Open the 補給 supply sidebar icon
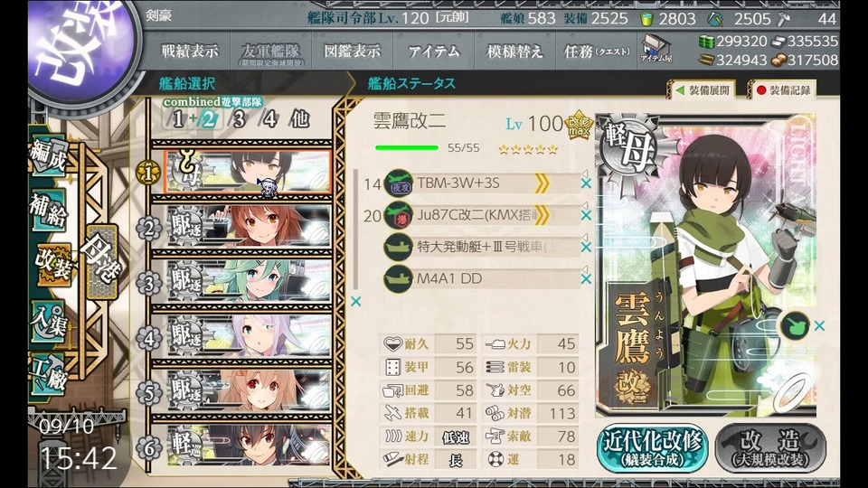This screenshot has width=868, height=488. (49, 211)
